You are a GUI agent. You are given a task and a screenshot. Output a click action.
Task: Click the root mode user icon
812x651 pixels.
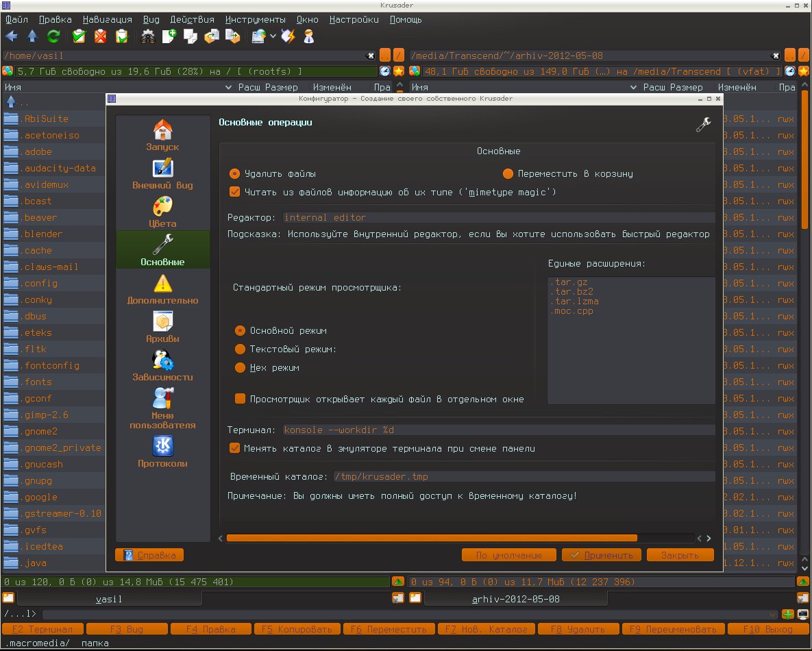309,36
